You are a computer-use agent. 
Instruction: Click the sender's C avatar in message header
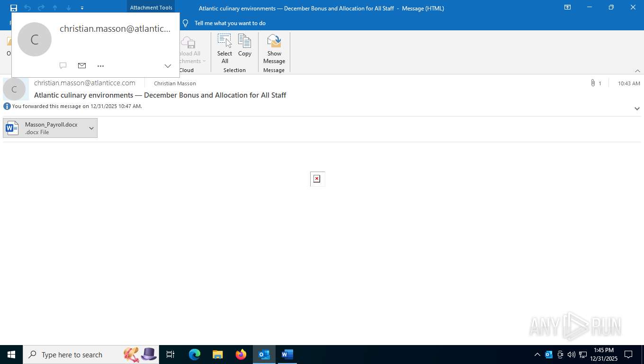point(14,89)
